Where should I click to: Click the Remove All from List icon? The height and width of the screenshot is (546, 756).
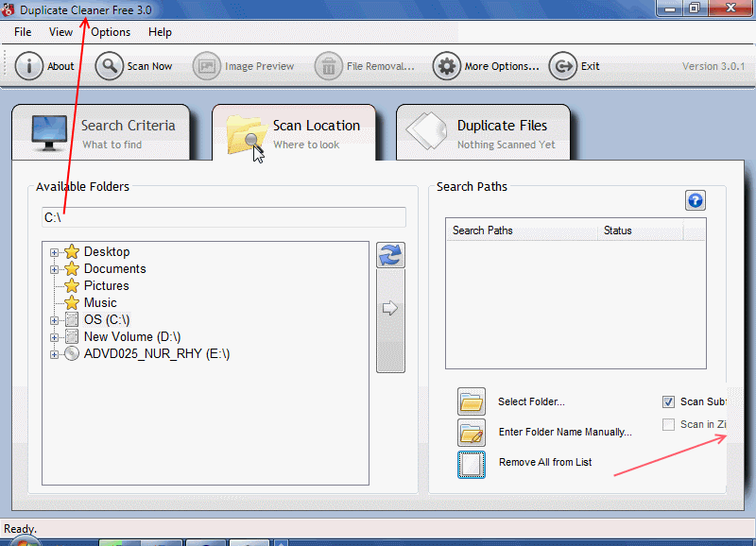click(471, 465)
